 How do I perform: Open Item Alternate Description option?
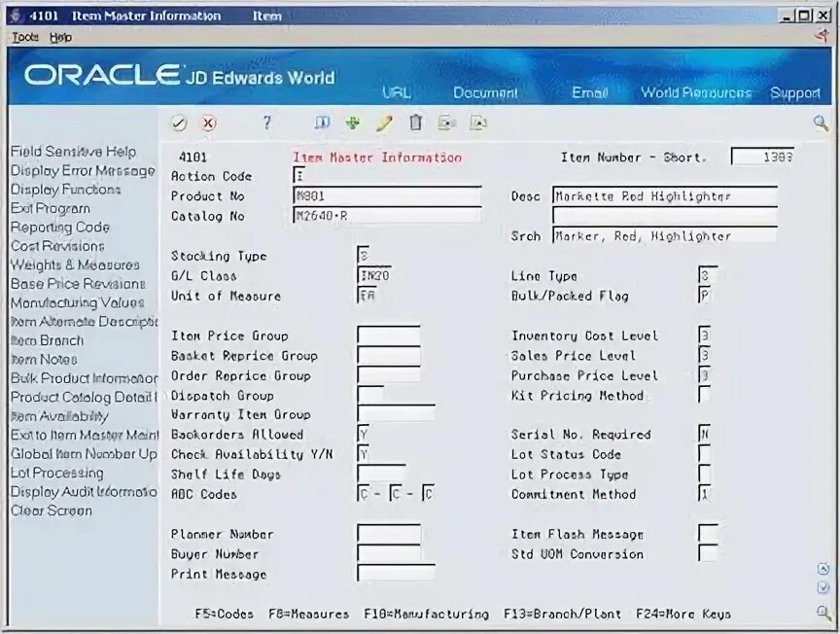click(85, 322)
